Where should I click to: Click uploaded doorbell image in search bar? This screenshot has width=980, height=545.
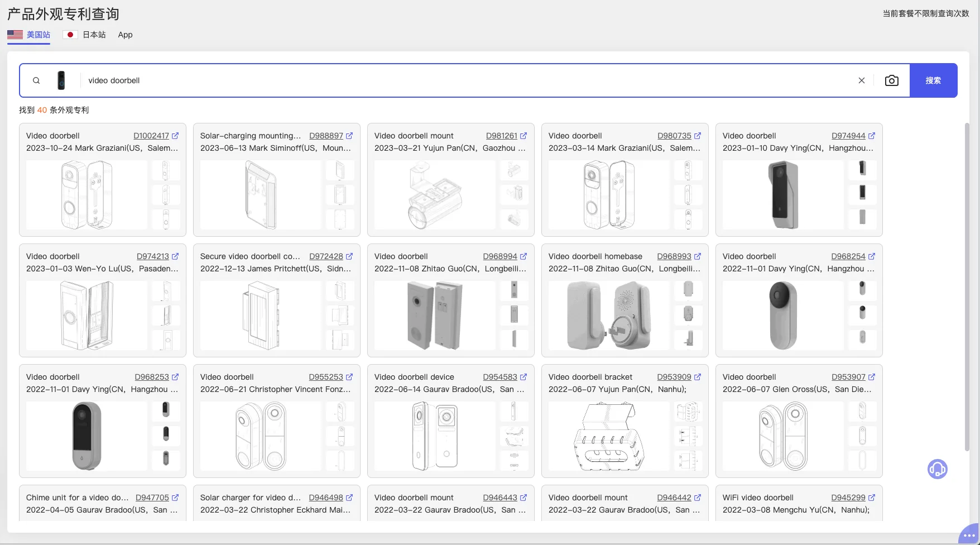click(x=61, y=80)
